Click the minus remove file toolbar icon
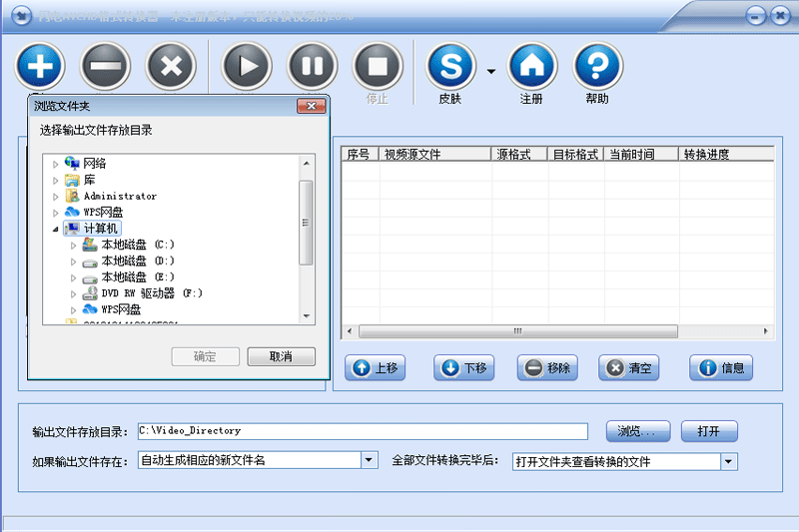 click(x=105, y=66)
